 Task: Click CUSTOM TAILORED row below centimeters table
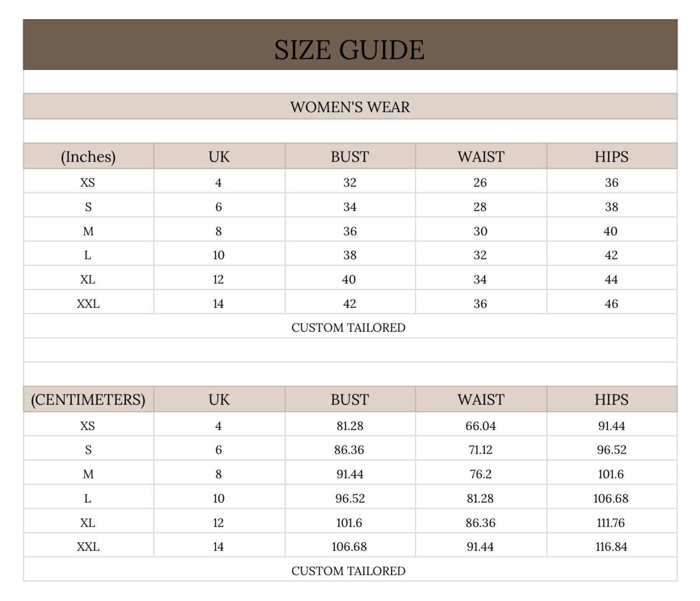348,571
